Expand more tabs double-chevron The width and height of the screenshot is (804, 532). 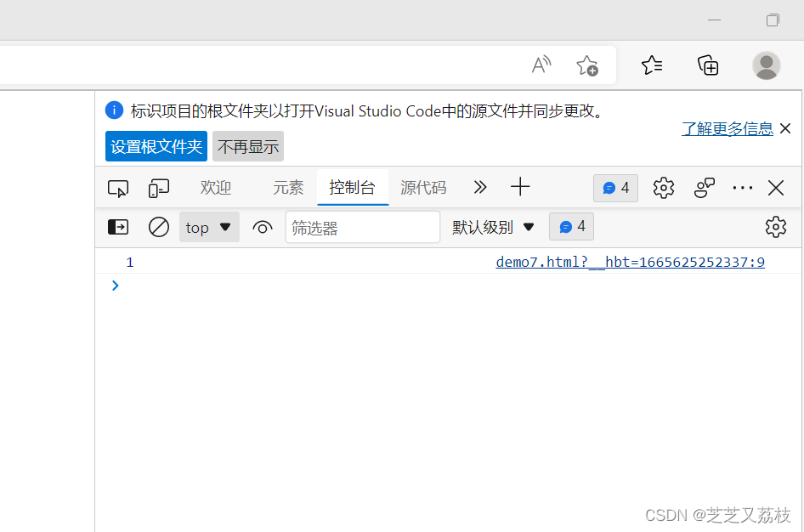[x=480, y=187]
